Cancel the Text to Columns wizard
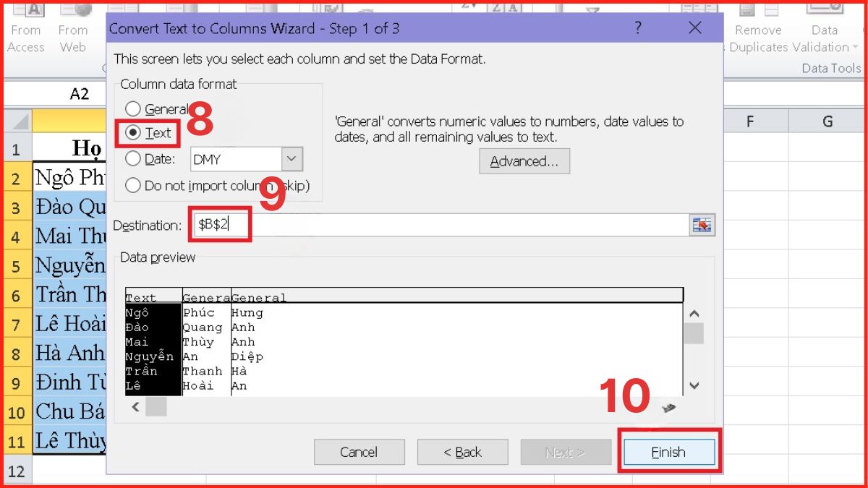 click(359, 451)
